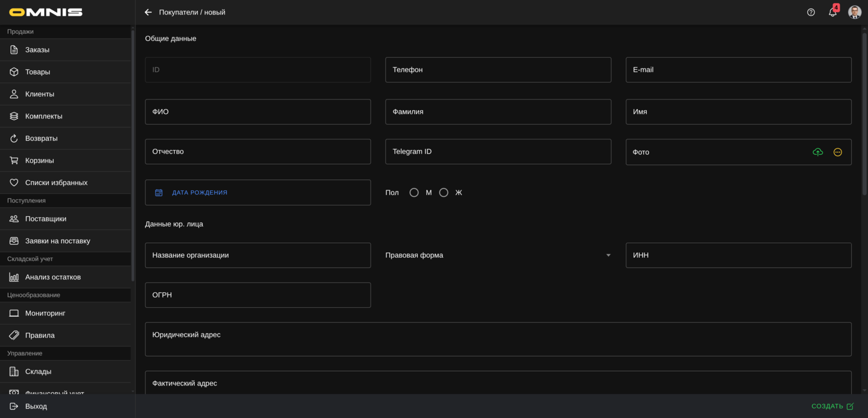Go to Анализ остатков menu item
868x418 pixels.
pyautogui.click(x=53, y=277)
